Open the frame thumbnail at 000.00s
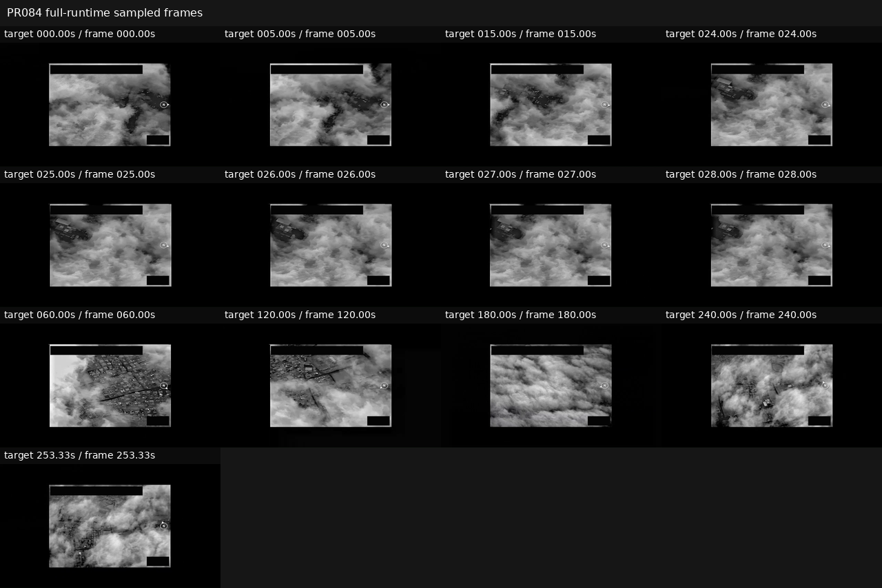 (110, 105)
